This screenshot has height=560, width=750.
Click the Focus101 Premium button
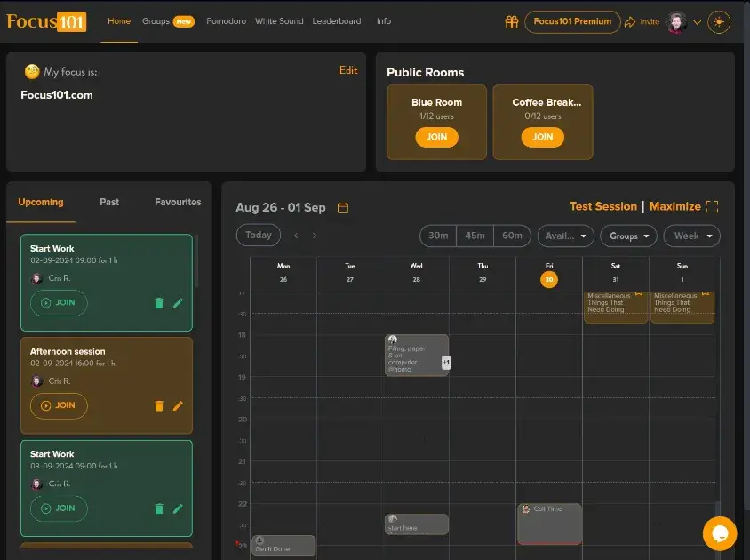point(572,22)
